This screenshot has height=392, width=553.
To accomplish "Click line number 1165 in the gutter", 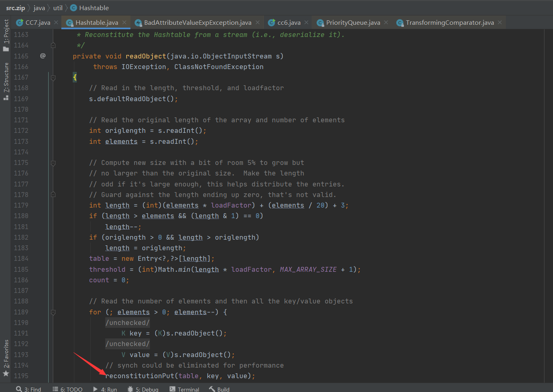I will pos(21,56).
